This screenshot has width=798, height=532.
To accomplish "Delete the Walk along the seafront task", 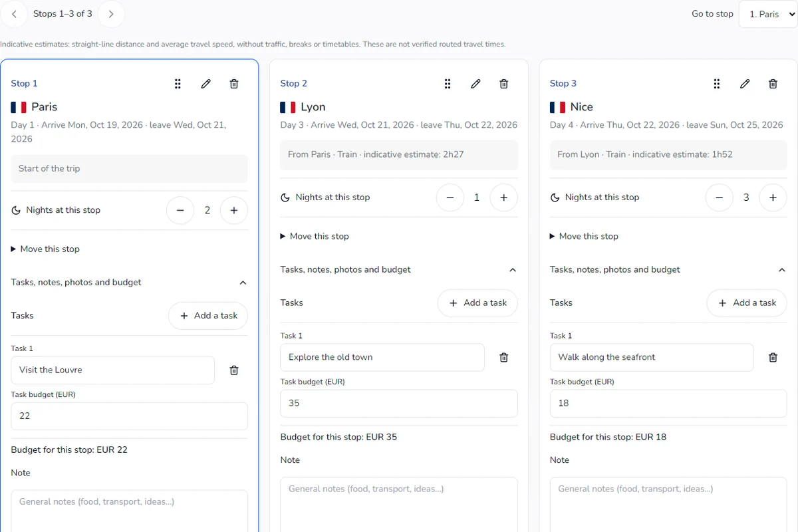I will [x=773, y=358].
